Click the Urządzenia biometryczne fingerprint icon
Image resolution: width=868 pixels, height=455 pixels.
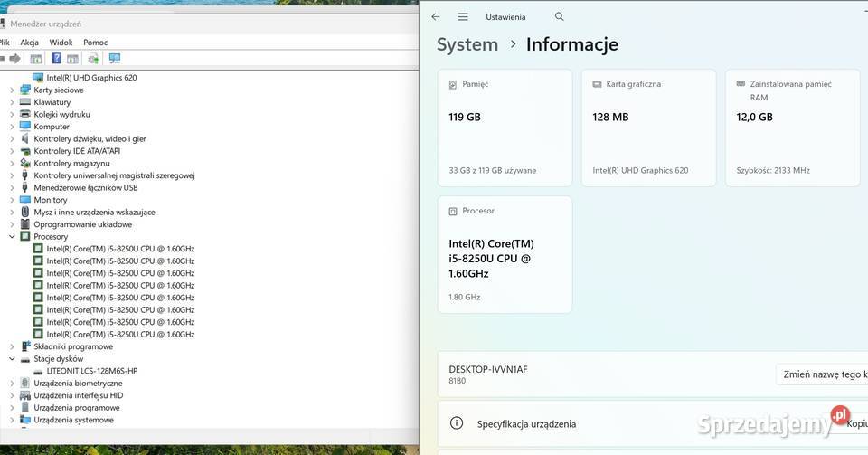[25, 383]
